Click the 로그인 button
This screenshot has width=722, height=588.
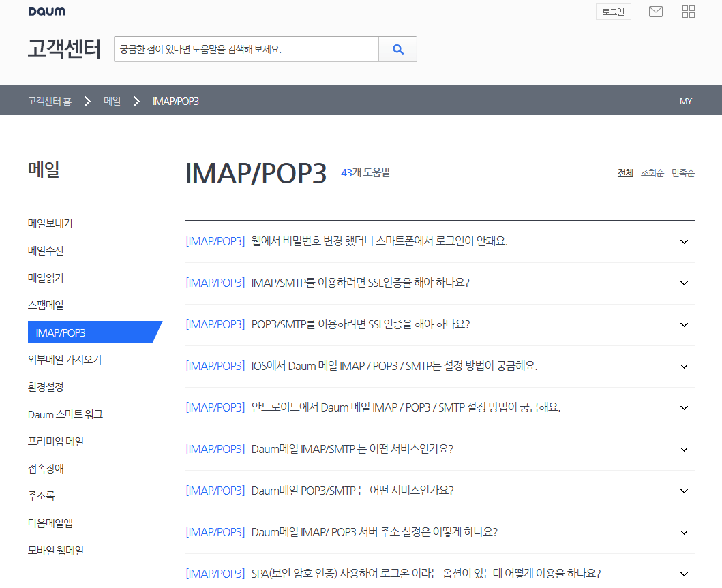pos(614,12)
